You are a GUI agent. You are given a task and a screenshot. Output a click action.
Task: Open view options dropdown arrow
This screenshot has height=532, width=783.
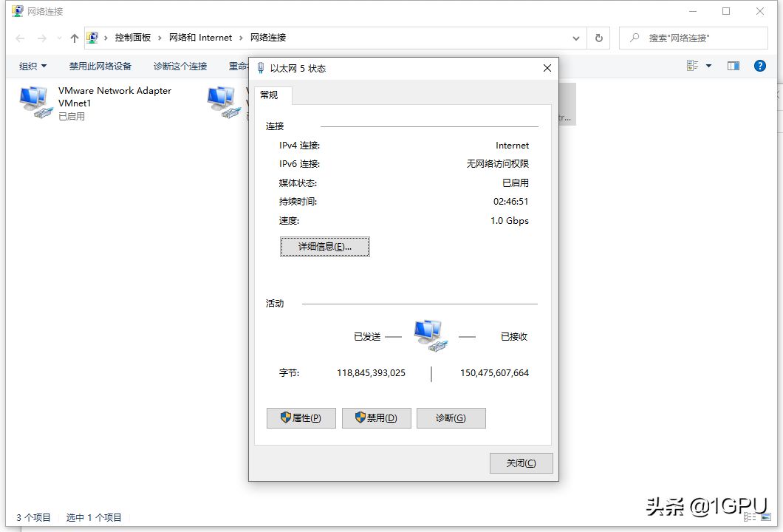click(x=708, y=66)
